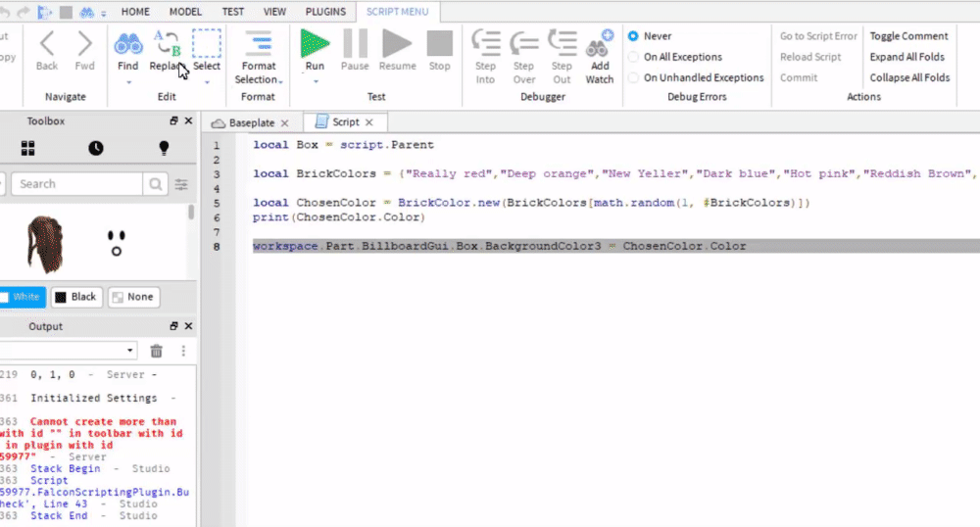The height and width of the screenshot is (527, 980).
Task: Open the Find binoculars tool
Action: 128,44
